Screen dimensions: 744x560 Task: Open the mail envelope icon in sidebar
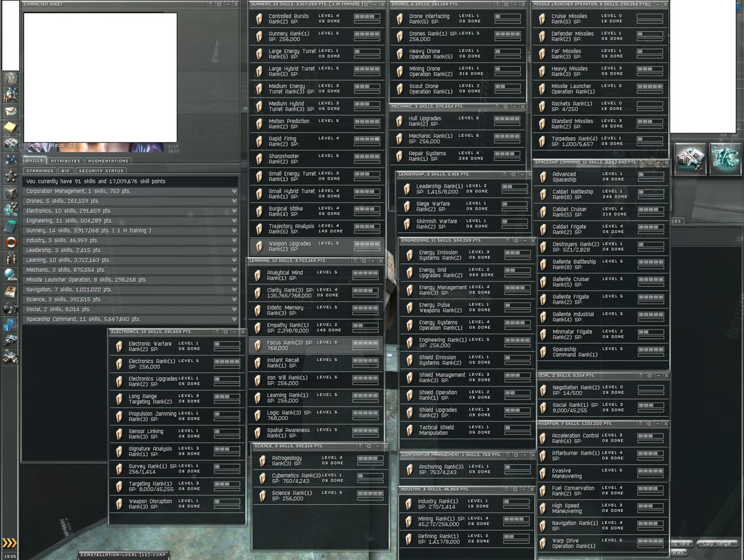[11, 112]
